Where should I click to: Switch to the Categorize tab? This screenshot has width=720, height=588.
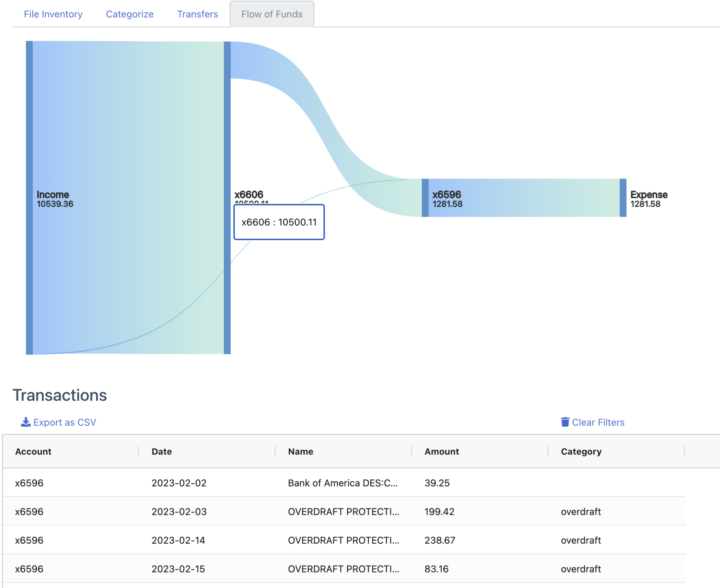point(130,14)
